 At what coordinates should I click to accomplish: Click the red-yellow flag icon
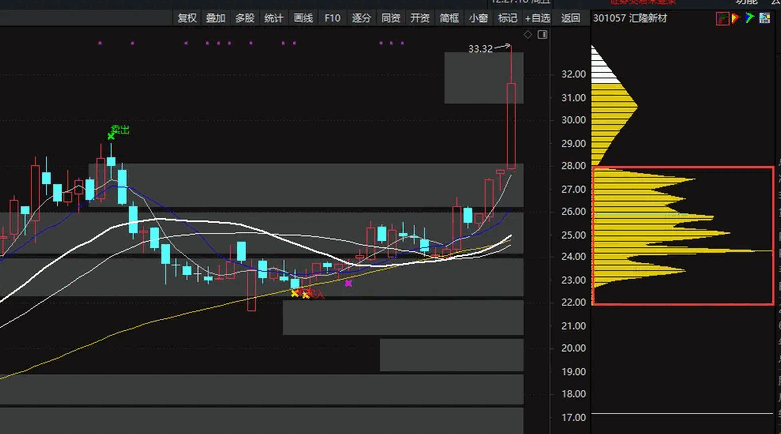click(x=736, y=19)
